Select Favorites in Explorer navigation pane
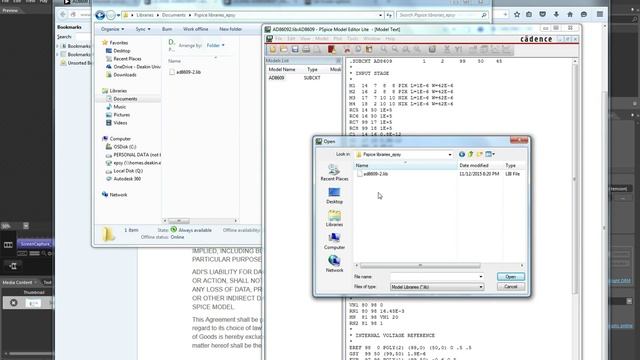The width and height of the screenshot is (640, 360). [x=118, y=42]
